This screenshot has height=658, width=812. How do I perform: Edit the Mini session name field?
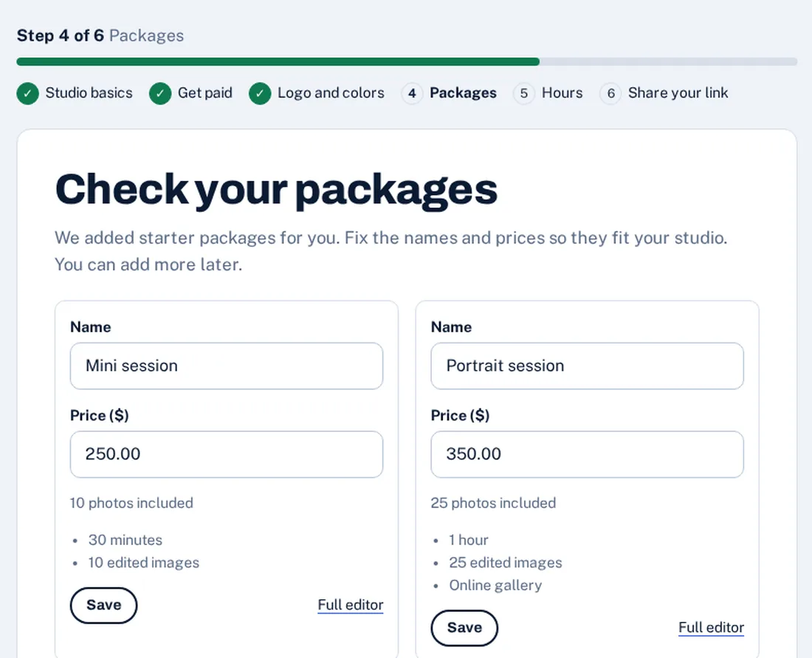(227, 366)
